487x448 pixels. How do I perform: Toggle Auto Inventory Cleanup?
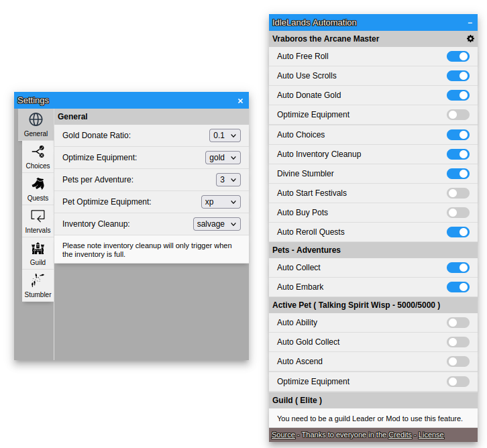click(457, 154)
